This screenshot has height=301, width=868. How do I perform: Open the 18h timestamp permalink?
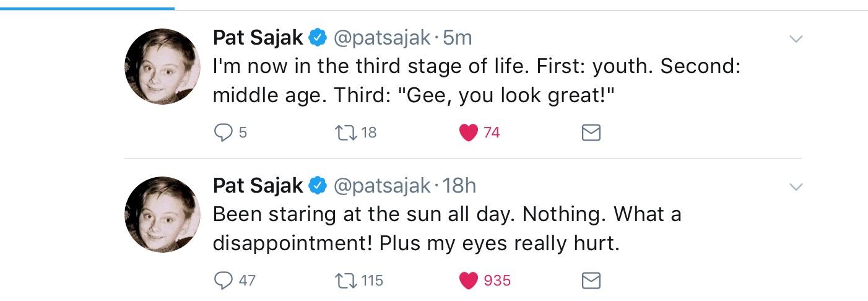pos(459,185)
